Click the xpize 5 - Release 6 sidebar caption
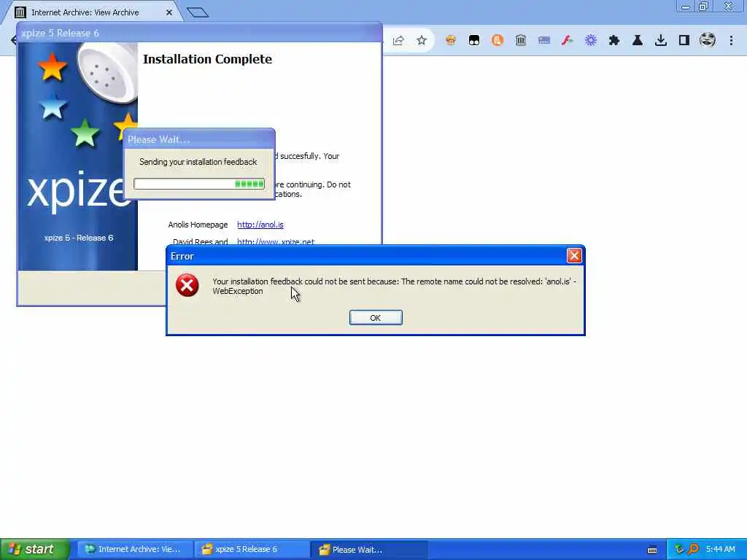 tap(79, 238)
